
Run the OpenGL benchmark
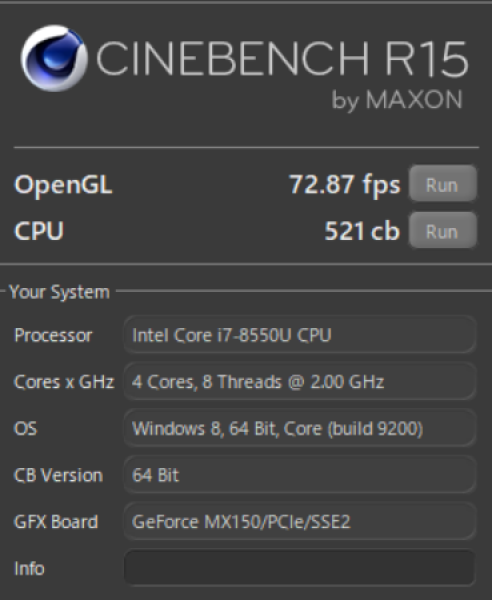pos(443,184)
